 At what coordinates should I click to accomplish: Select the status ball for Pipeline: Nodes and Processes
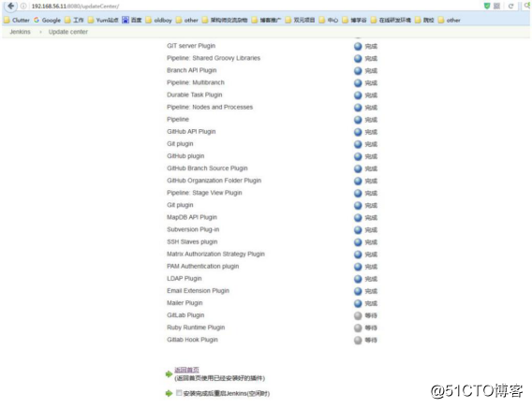[x=358, y=108]
